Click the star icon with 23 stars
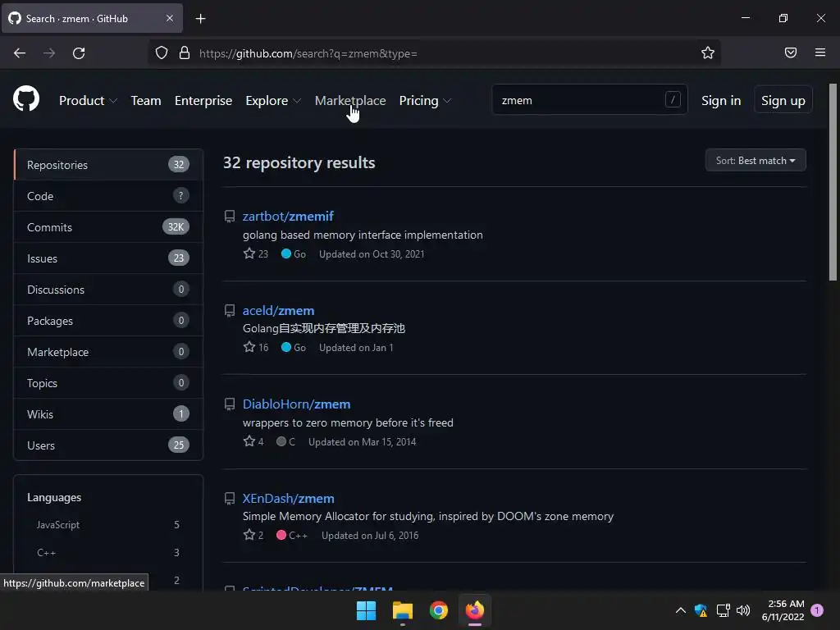 click(249, 253)
